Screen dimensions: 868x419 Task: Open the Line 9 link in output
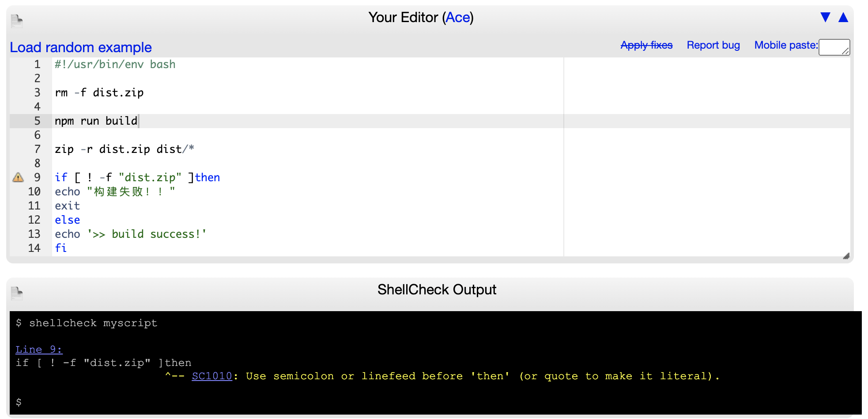39,349
